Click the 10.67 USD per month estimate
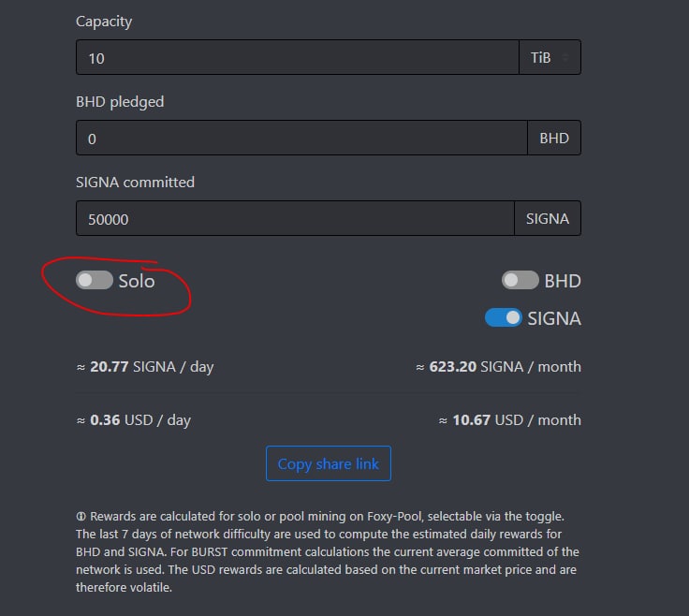This screenshot has width=689, height=616. [x=509, y=420]
